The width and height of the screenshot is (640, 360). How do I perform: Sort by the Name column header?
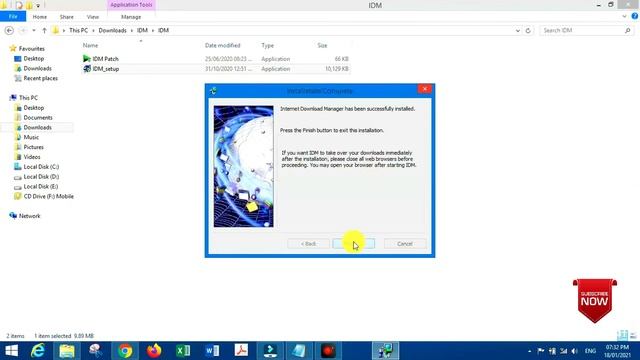tap(90, 45)
